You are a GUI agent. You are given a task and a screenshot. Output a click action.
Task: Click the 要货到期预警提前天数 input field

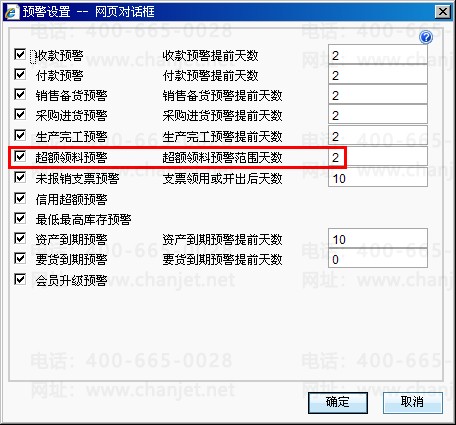[x=378, y=258]
